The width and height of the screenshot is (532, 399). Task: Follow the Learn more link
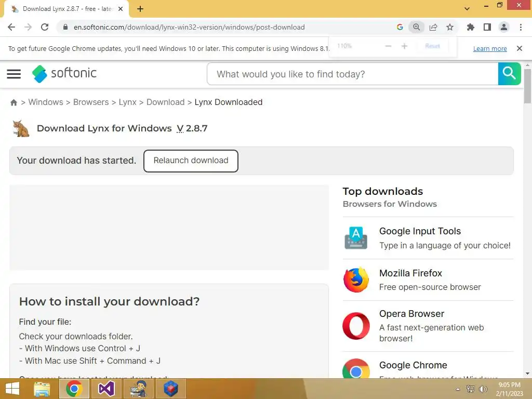490,48
